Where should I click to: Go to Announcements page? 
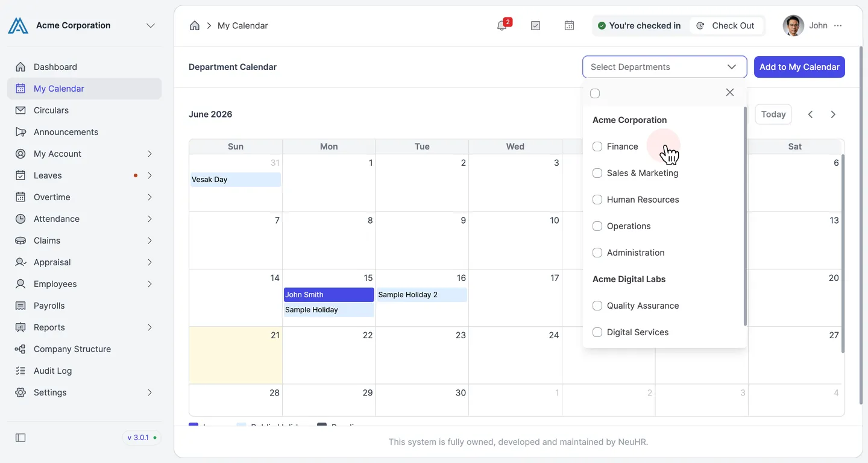(84, 132)
